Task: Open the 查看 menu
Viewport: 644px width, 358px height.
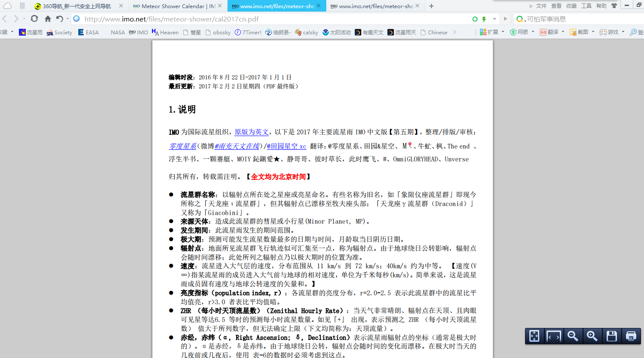Action: coord(556,6)
